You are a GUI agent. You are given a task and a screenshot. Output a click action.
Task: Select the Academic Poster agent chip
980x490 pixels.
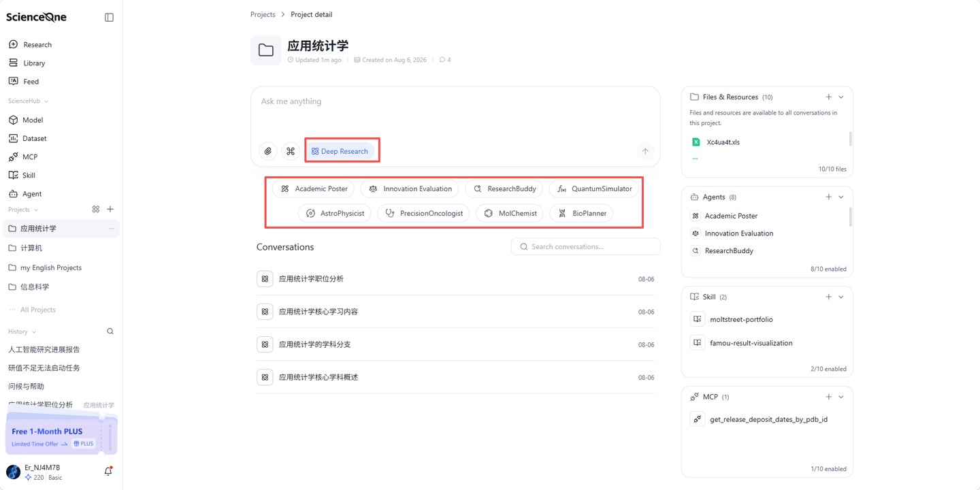(x=314, y=189)
